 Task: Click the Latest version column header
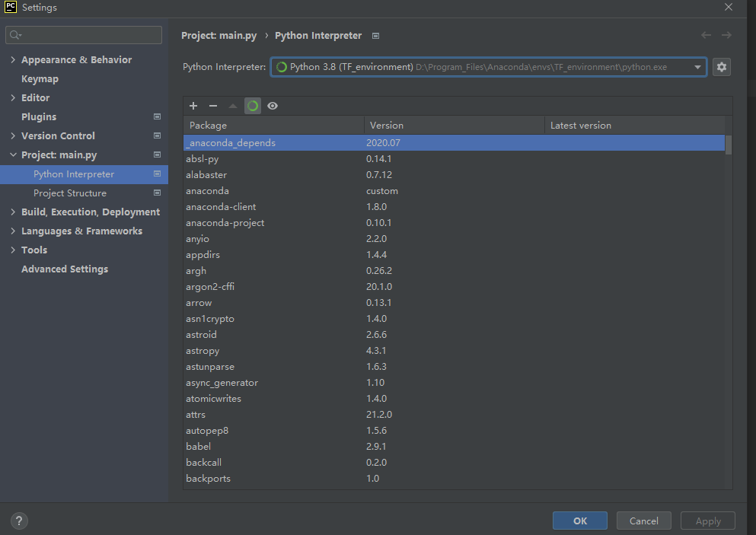634,126
